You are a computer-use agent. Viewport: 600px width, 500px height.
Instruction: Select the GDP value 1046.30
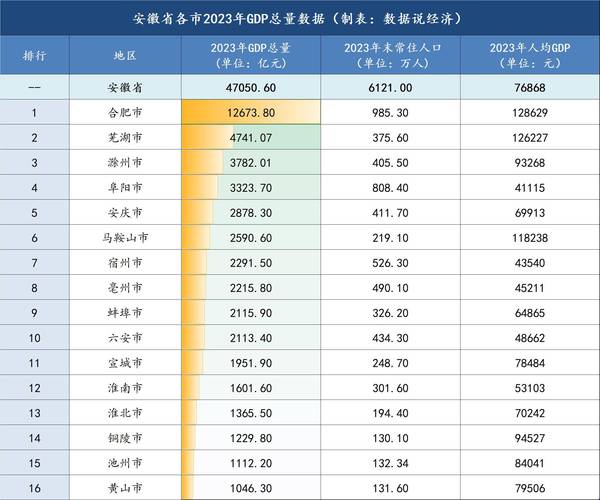pos(251,489)
